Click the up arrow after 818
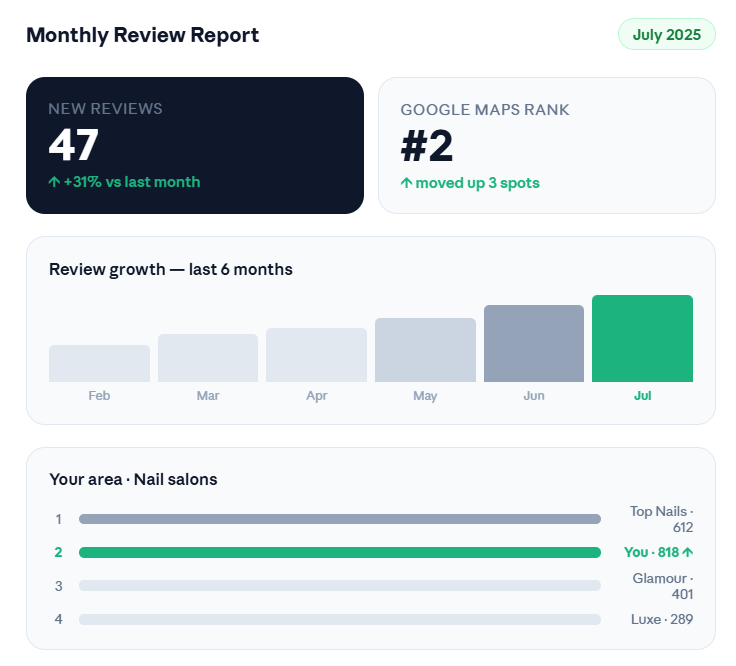The width and height of the screenshot is (736, 666). pos(688,552)
